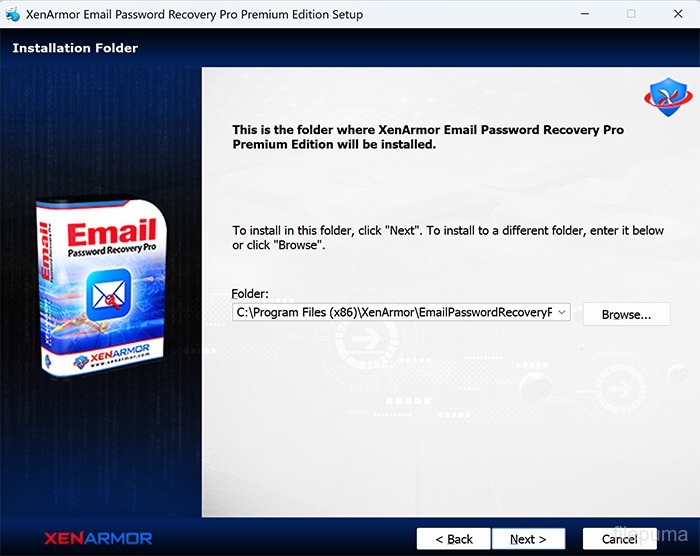Proceed with the Next > button
The height and width of the screenshot is (556, 700).
point(528,539)
